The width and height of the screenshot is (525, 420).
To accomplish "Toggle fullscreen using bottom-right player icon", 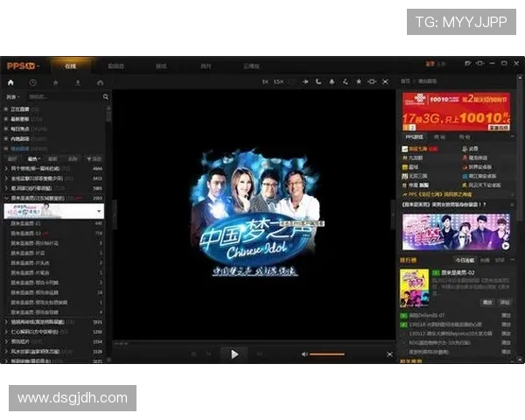I will [x=389, y=353].
